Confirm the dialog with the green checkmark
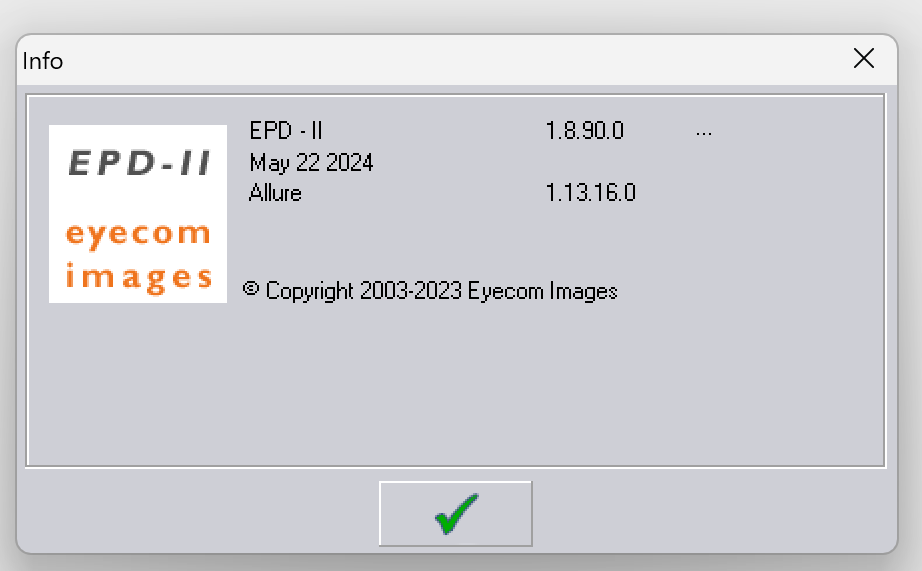 (x=455, y=513)
